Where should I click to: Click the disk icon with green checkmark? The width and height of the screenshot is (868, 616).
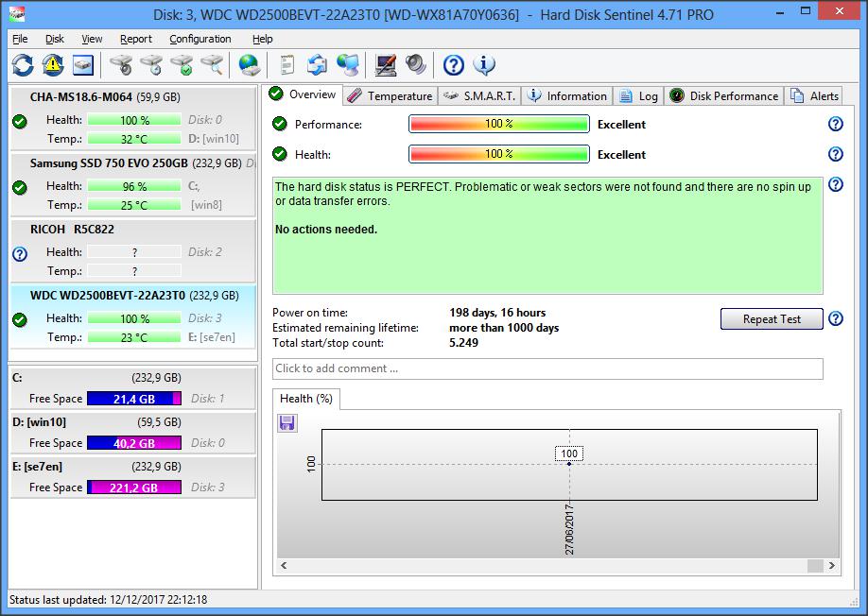(x=182, y=64)
